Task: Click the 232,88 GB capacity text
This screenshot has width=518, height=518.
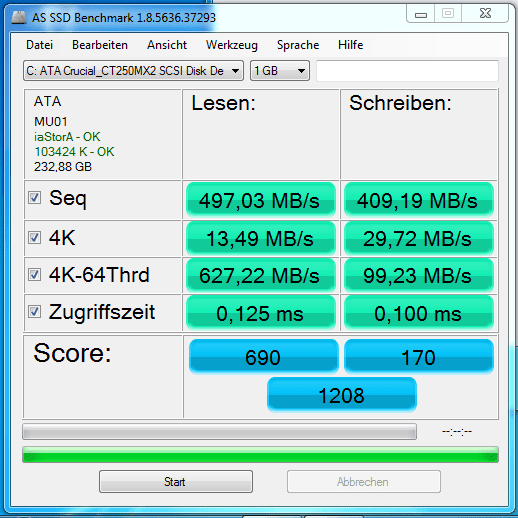Action: 63,167
